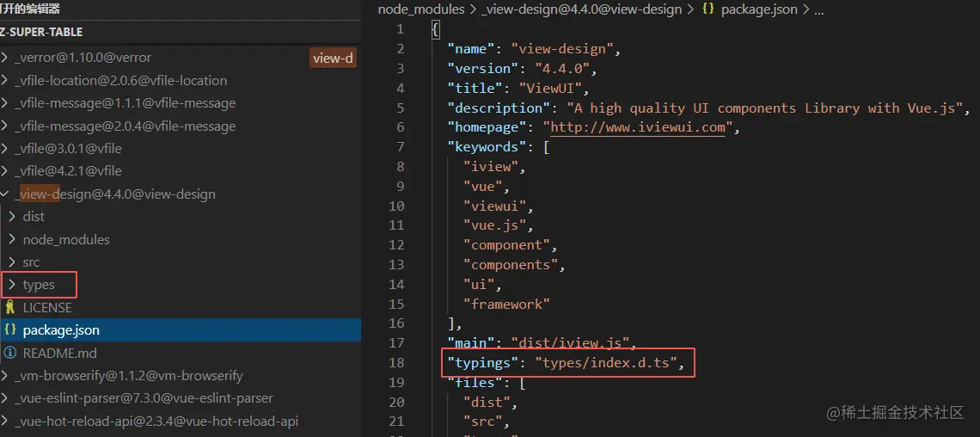
Task: Click the "view-design" name value
Action: (x=562, y=49)
